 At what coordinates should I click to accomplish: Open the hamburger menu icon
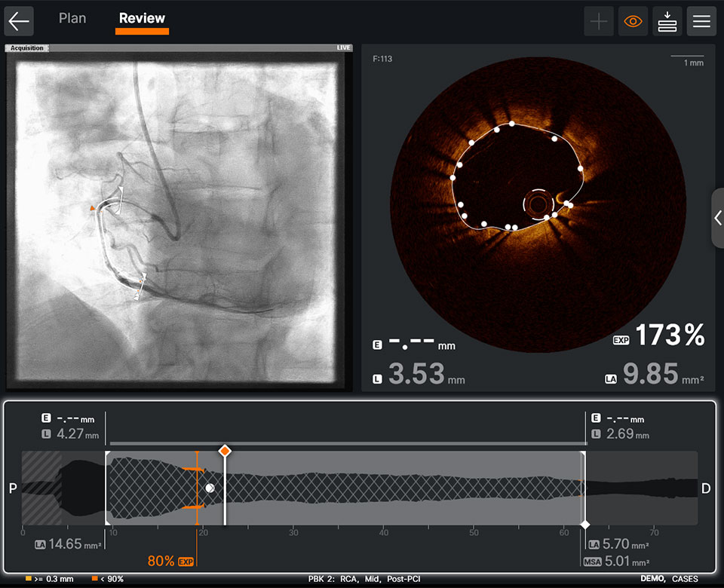coord(701,21)
